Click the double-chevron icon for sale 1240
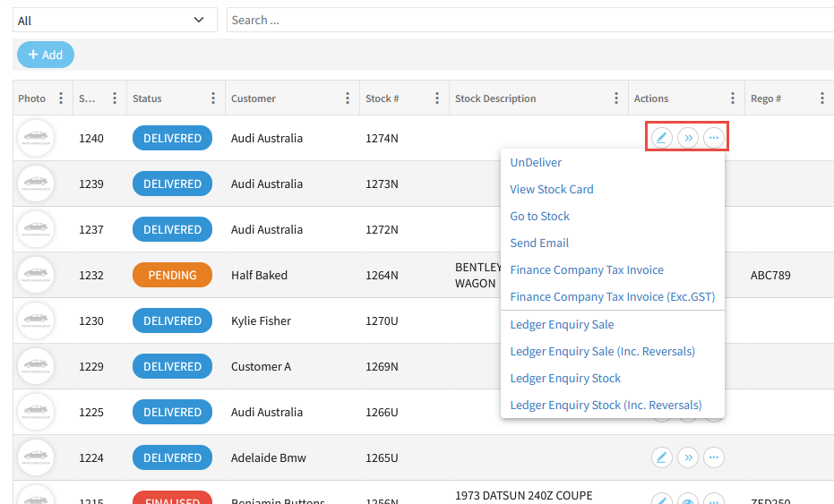This screenshot has height=504, width=834. click(687, 138)
